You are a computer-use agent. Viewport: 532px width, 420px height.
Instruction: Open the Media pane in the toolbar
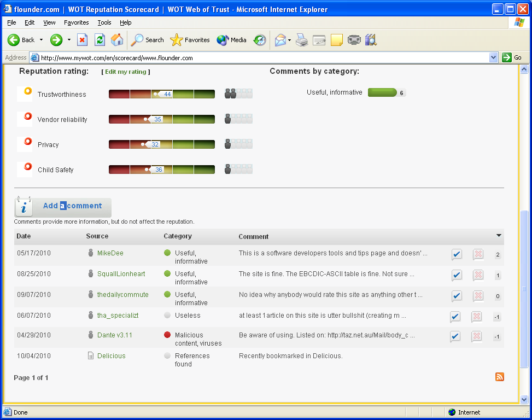click(x=231, y=40)
